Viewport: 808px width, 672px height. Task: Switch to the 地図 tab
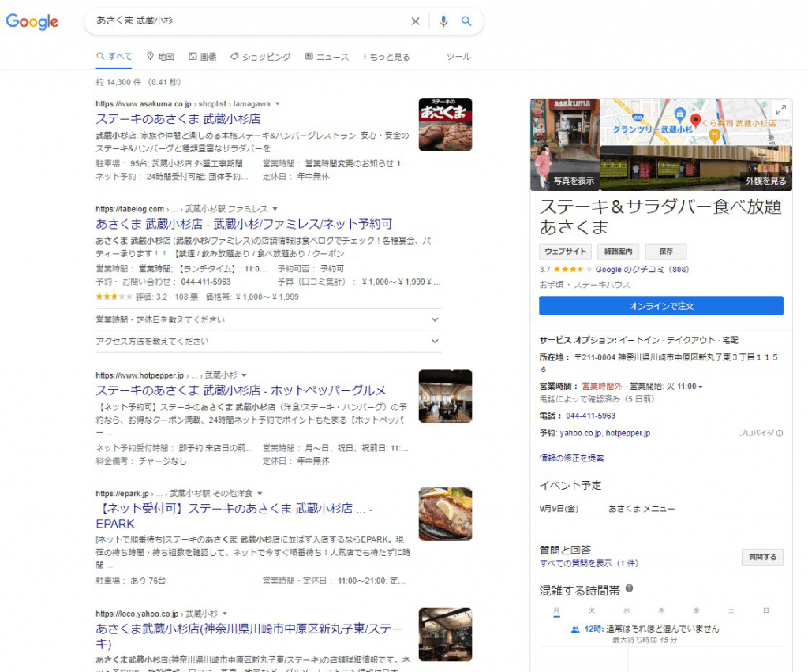pyautogui.click(x=160, y=57)
